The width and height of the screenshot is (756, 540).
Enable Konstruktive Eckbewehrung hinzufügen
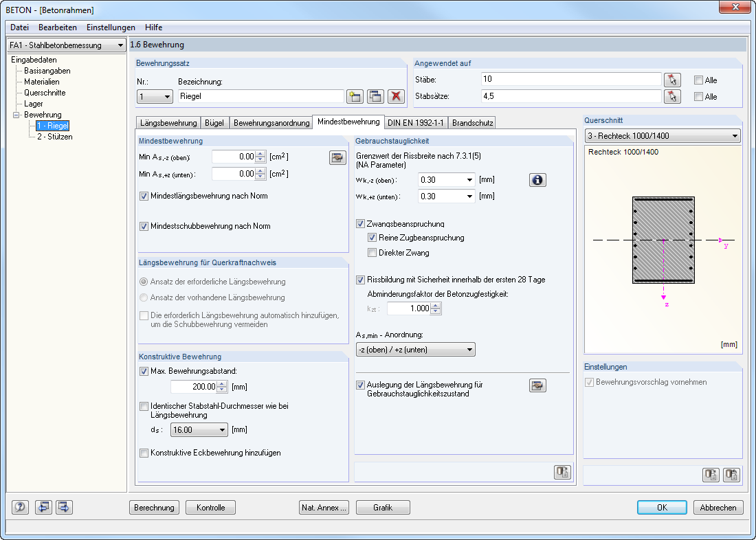(x=144, y=453)
